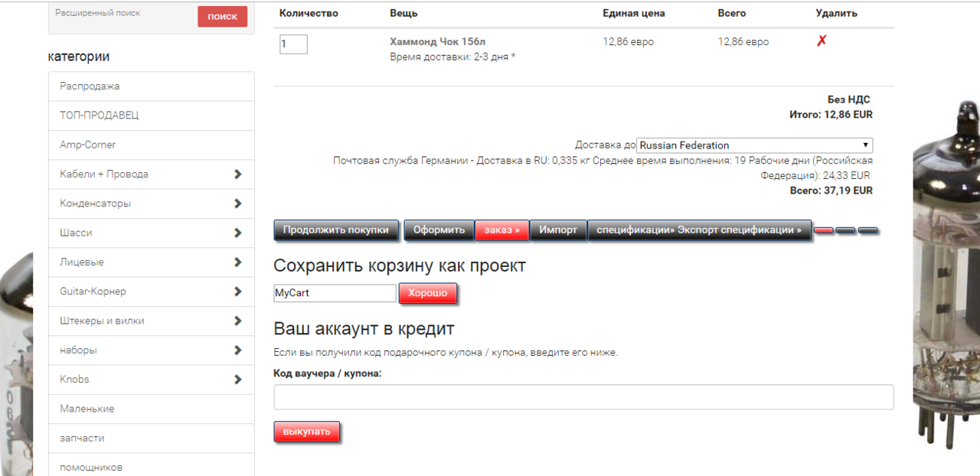Click the Лицевые category label

coord(82,262)
